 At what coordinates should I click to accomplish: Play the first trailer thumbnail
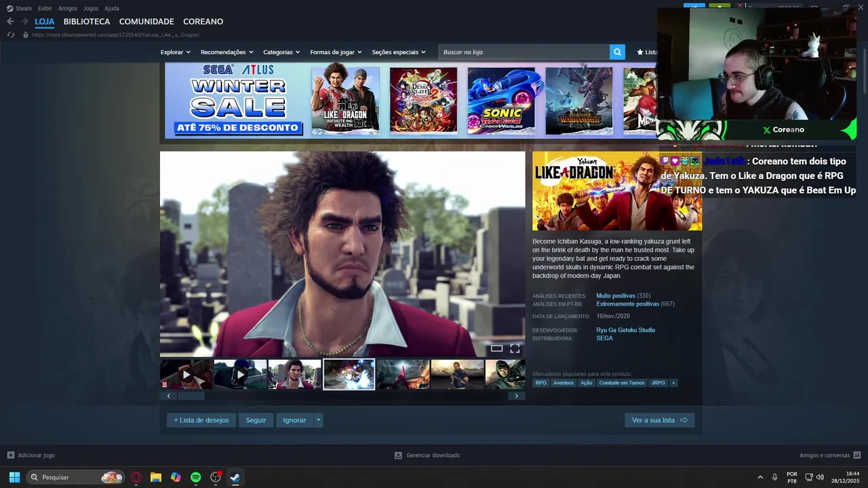[186, 375]
